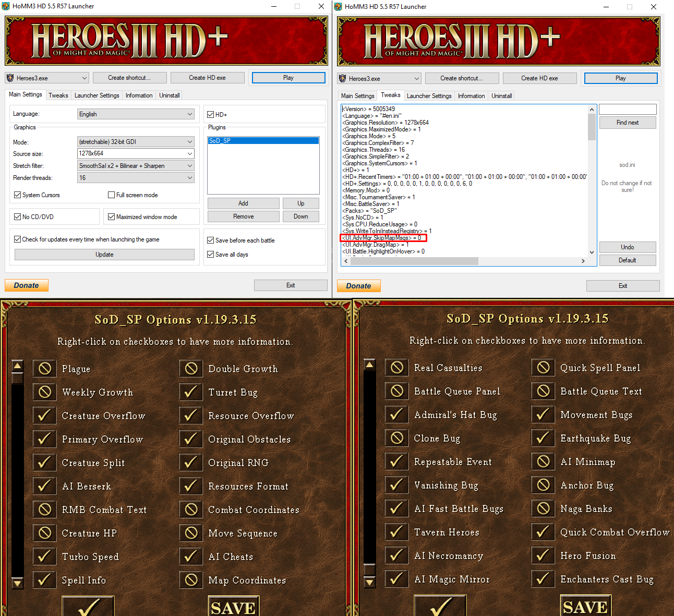
Task: Click the tweaks list vertical scrollbar thumb
Action: (x=592, y=127)
